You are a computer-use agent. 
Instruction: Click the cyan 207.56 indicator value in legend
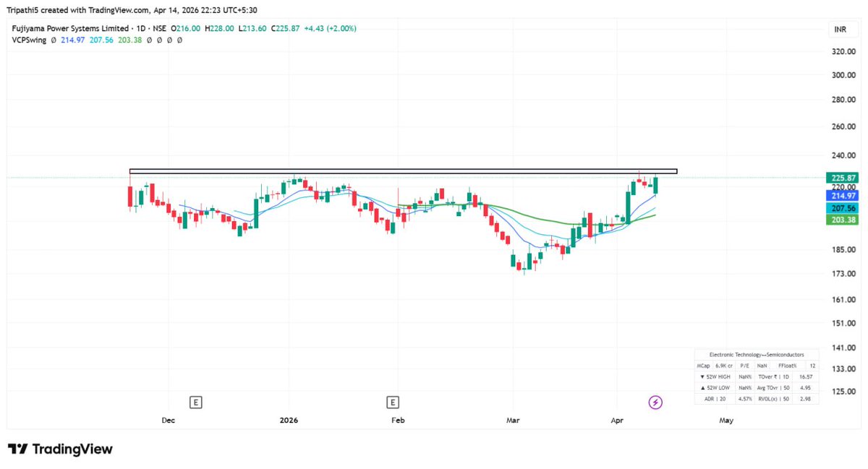point(101,40)
